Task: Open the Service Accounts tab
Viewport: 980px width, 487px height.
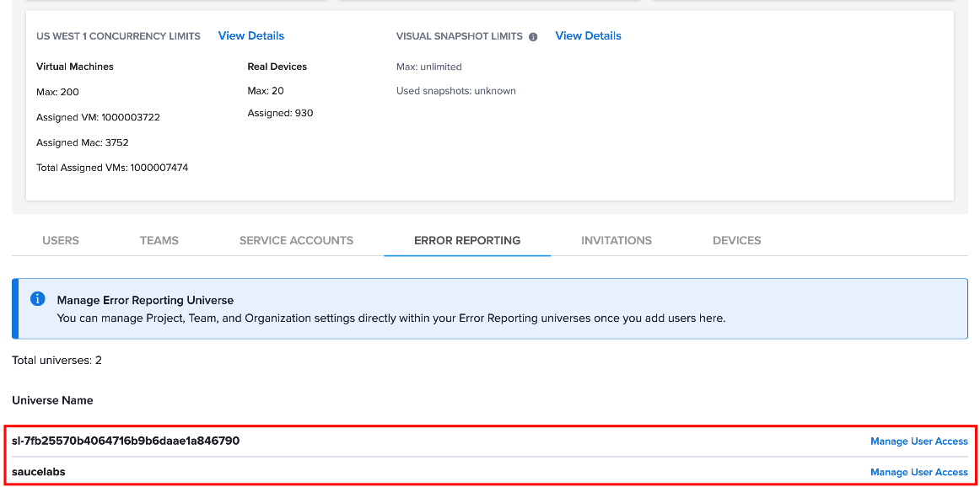Action: [296, 240]
